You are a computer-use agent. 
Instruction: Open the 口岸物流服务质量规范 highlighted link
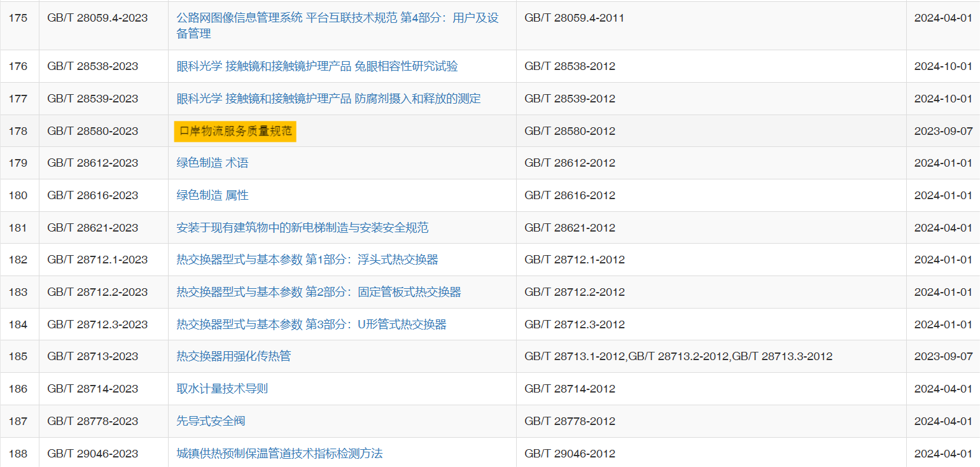click(235, 131)
